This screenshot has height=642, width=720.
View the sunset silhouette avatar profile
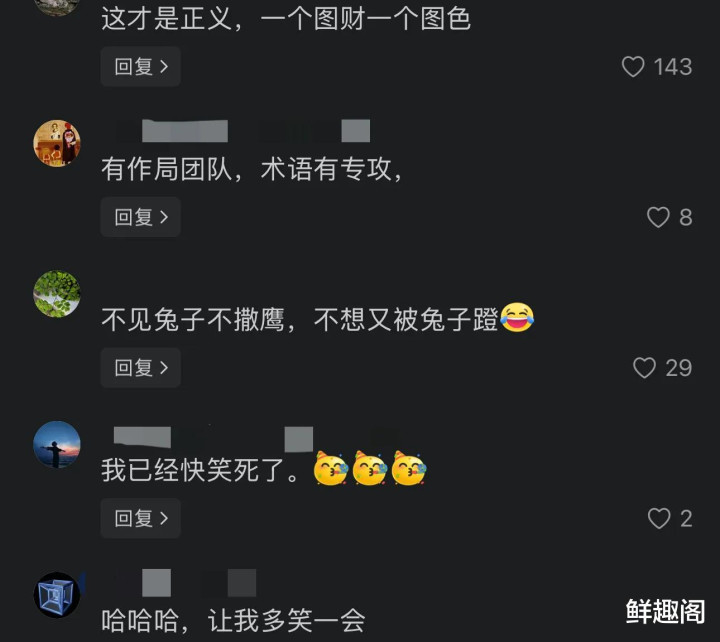(x=57, y=445)
